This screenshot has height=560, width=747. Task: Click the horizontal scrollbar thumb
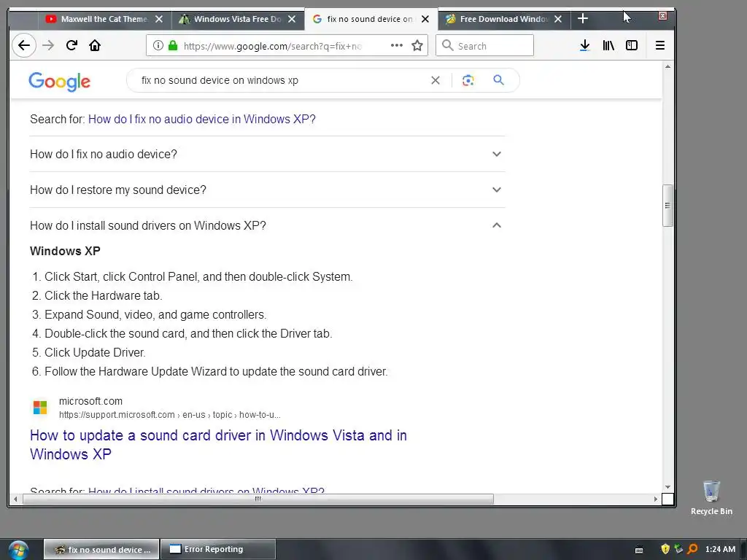pyautogui.click(x=258, y=499)
